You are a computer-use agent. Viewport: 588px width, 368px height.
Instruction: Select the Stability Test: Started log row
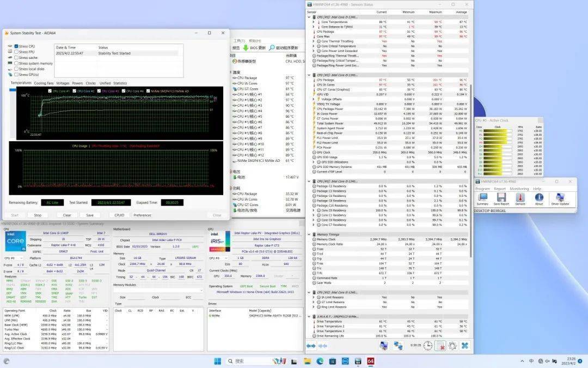[x=117, y=53]
